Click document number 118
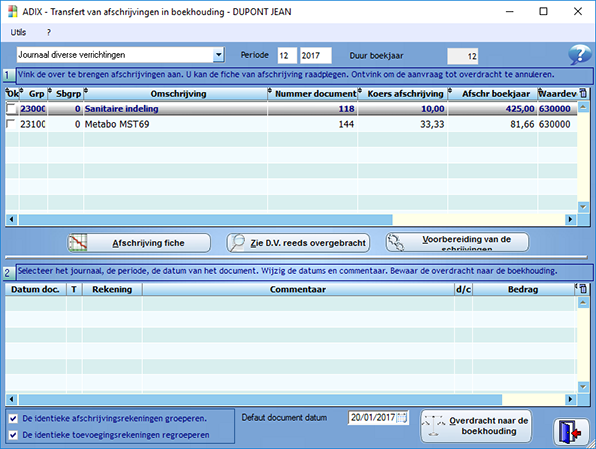 point(313,109)
